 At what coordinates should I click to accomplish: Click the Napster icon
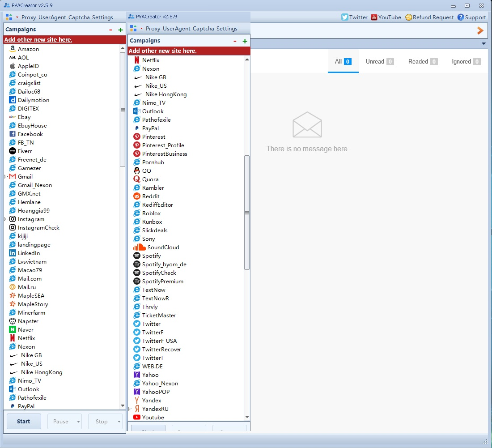(x=12, y=321)
